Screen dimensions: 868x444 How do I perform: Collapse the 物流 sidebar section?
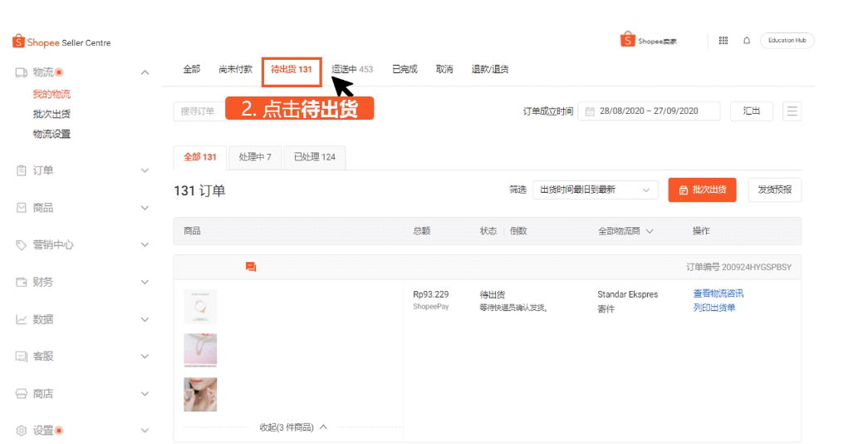[x=145, y=72]
